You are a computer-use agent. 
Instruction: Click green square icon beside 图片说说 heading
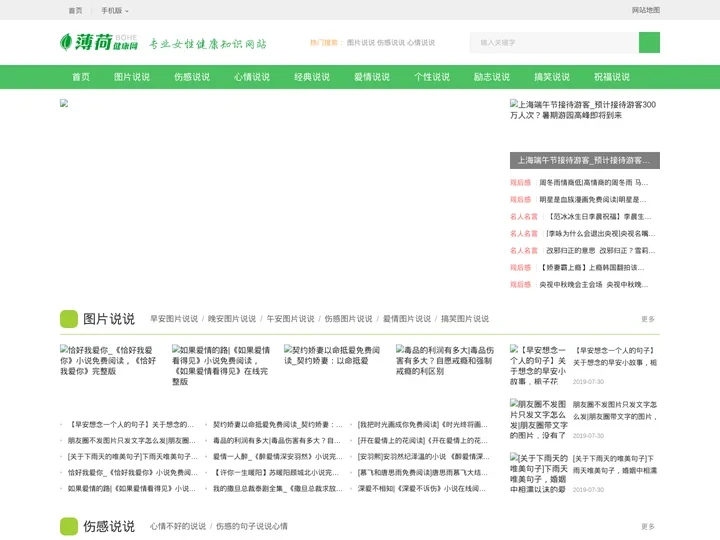click(69, 319)
